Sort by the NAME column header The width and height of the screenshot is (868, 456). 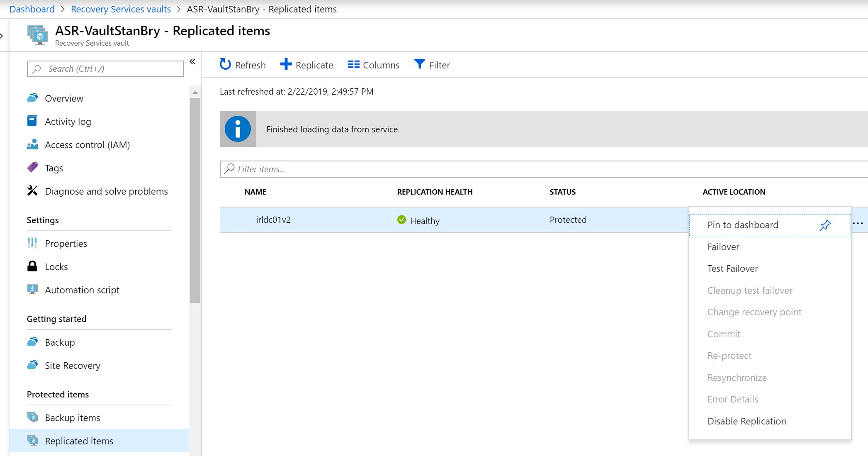tap(255, 192)
